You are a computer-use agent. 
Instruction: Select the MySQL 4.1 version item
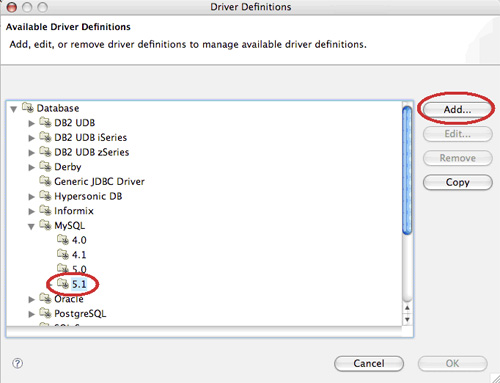(x=79, y=255)
